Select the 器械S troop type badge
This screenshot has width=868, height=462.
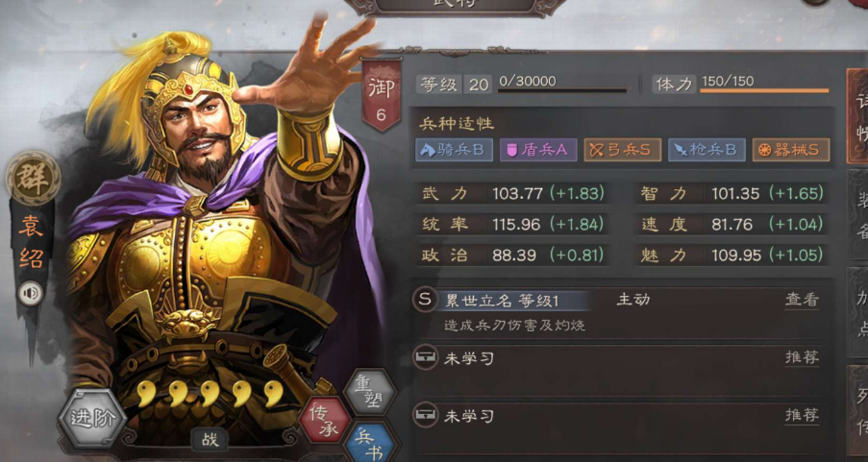790,150
